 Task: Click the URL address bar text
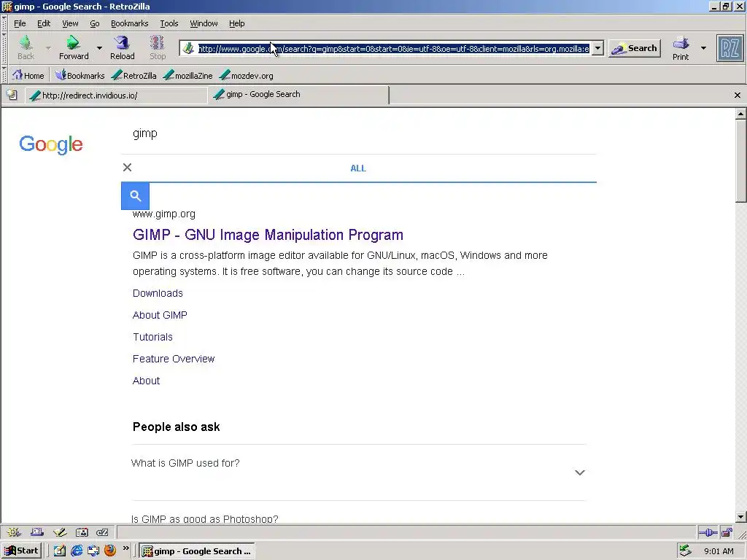pyautogui.click(x=393, y=48)
